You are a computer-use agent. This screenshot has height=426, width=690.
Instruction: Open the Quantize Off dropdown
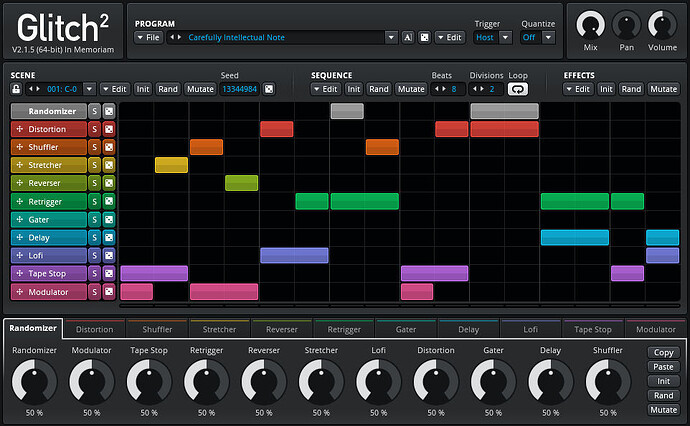[548, 37]
